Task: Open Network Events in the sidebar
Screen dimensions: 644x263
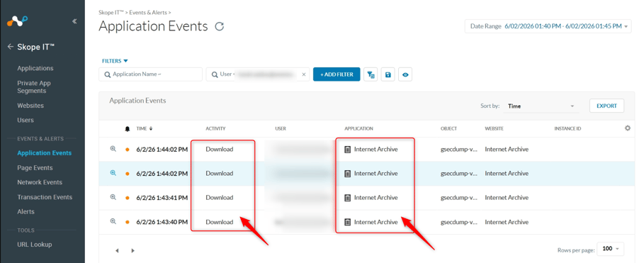Action: pyautogui.click(x=40, y=182)
